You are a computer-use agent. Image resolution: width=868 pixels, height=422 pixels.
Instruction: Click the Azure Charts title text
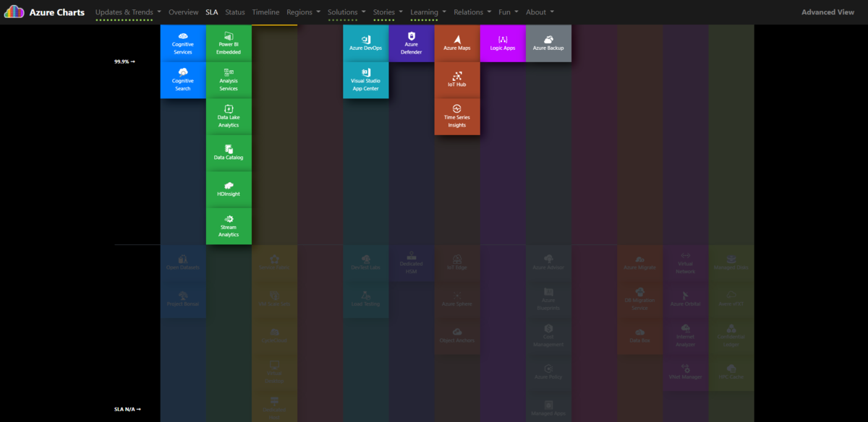coord(57,12)
